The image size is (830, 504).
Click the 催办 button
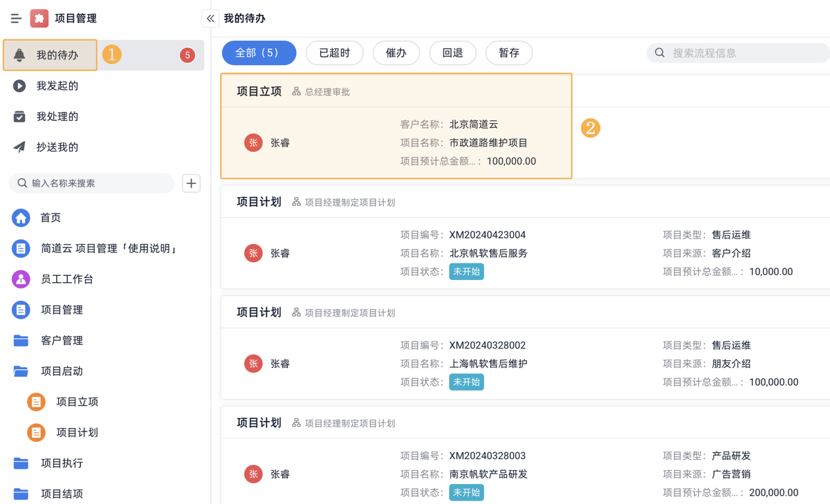tap(396, 53)
